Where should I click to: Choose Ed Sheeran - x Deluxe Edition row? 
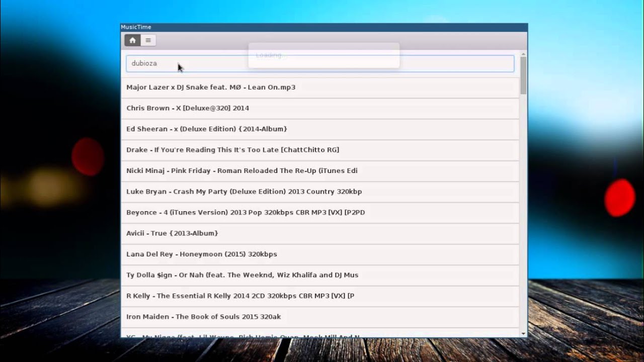click(320, 129)
